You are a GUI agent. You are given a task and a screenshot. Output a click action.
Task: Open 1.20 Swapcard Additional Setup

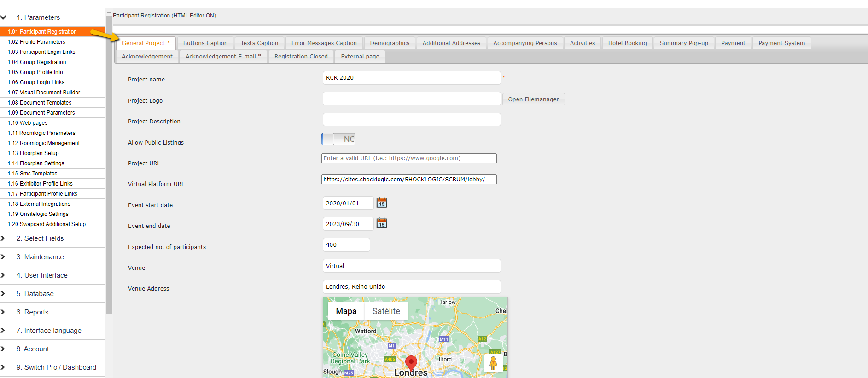[x=52, y=224]
